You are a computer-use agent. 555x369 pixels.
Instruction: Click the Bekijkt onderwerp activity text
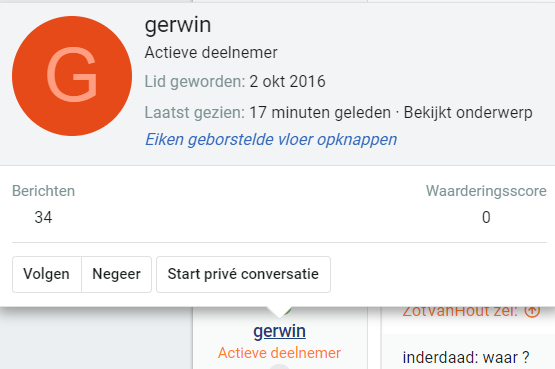click(x=468, y=113)
